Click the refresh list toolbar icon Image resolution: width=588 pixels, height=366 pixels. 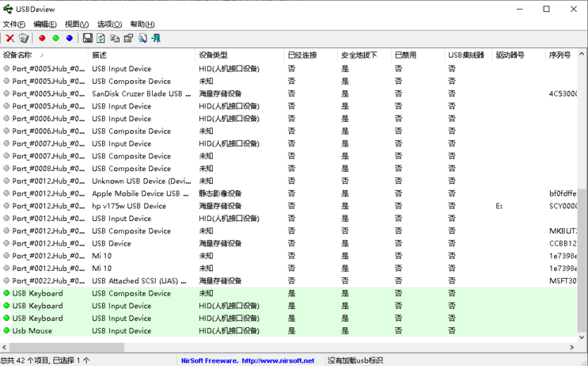coord(101,38)
